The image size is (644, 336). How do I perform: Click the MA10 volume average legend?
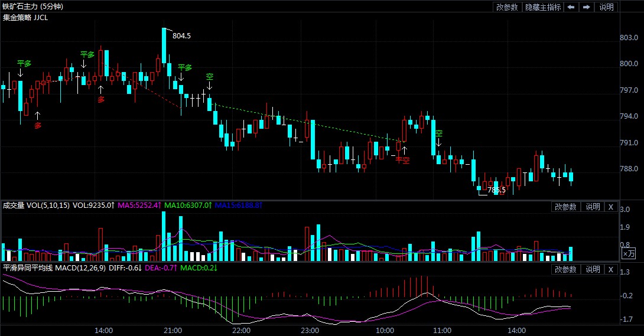(187, 205)
